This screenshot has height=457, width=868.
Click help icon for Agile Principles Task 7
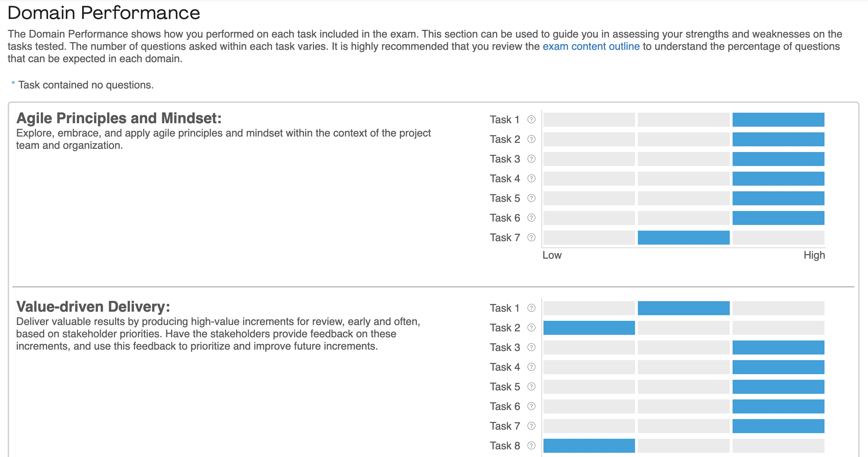click(x=532, y=238)
